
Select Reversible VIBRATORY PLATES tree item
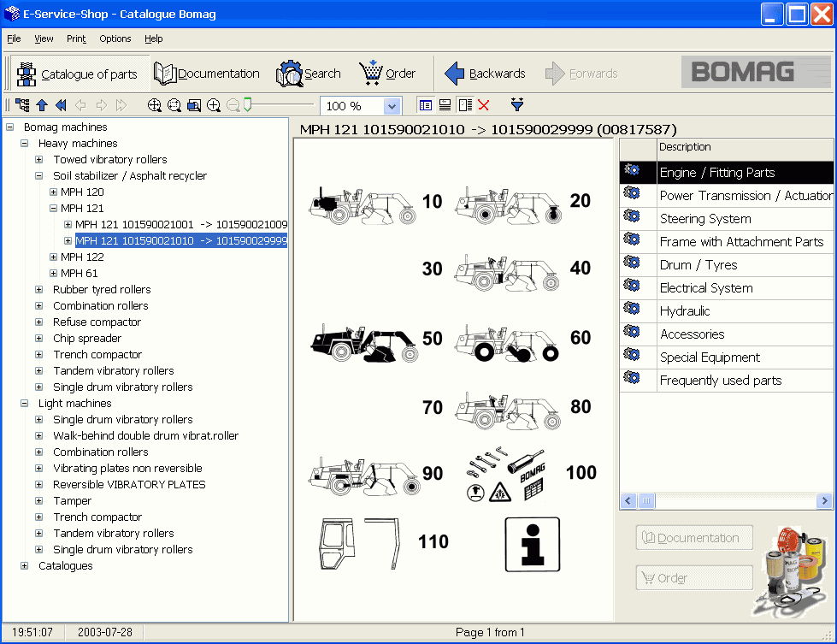click(x=129, y=484)
